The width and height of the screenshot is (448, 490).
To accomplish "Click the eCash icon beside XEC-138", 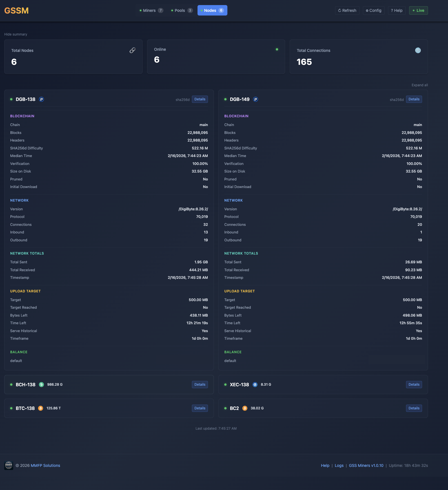I will 255,385.
